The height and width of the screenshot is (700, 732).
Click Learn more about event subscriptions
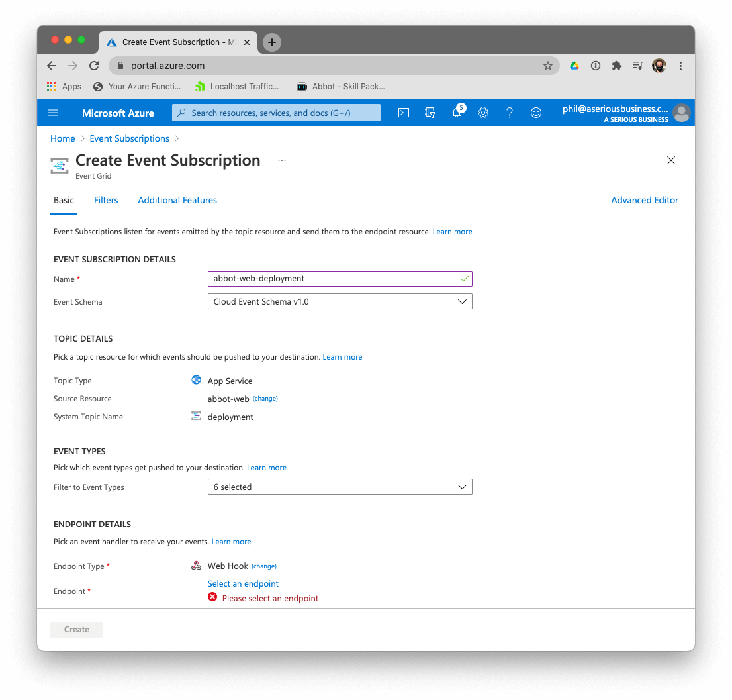[452, 232]
